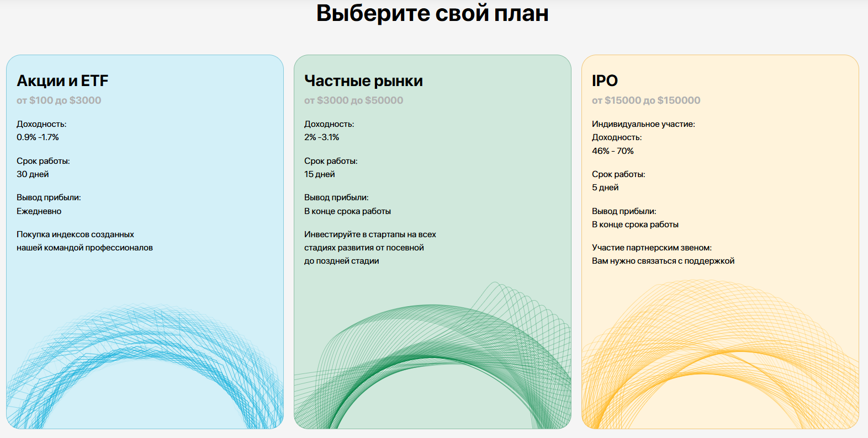Click 'стадиях развития от посевной' line

(x=364, y=248)
